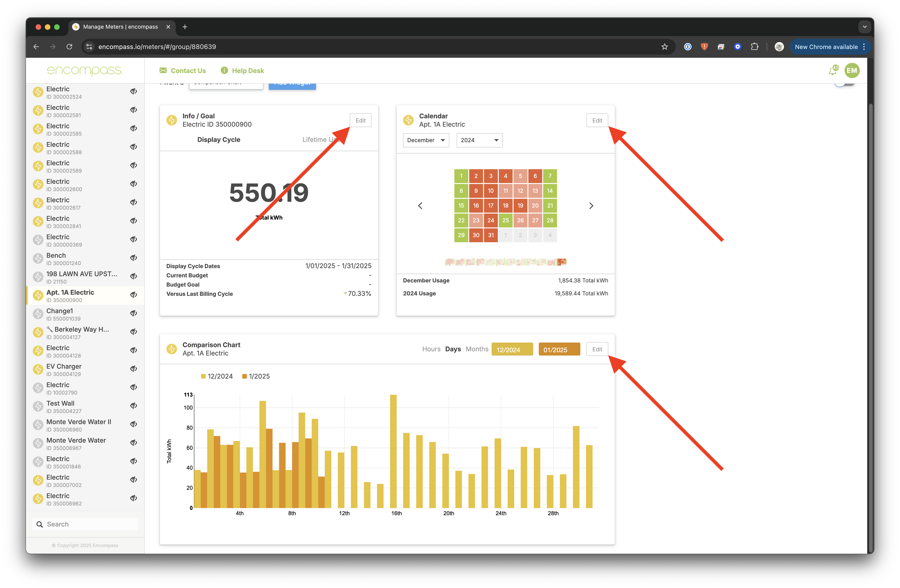
Task: Toggle visibility of Monte Verde Water II
Action: click(134, 425)
